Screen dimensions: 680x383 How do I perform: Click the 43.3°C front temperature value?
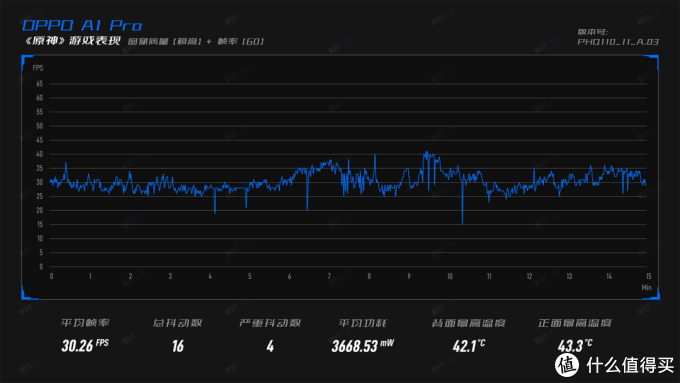[x=575, y=346]
